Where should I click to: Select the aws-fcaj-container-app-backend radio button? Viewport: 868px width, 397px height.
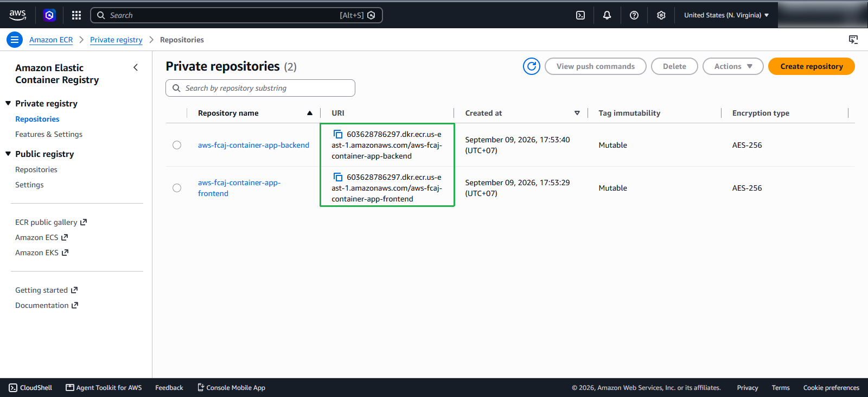coord(177,145)
